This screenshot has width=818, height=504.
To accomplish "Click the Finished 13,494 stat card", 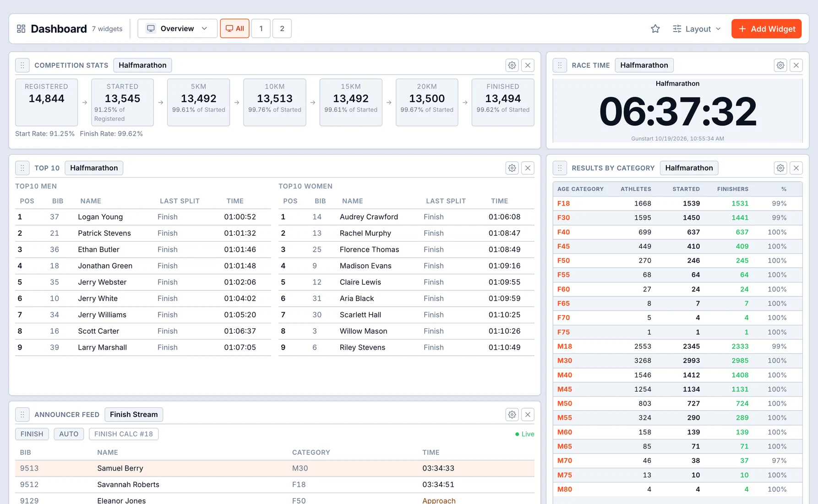I will pos(503,103).
